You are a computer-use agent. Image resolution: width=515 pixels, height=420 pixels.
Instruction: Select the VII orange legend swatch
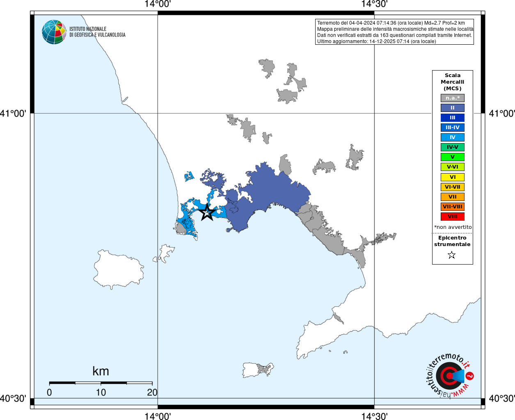(x=453, y=197)
